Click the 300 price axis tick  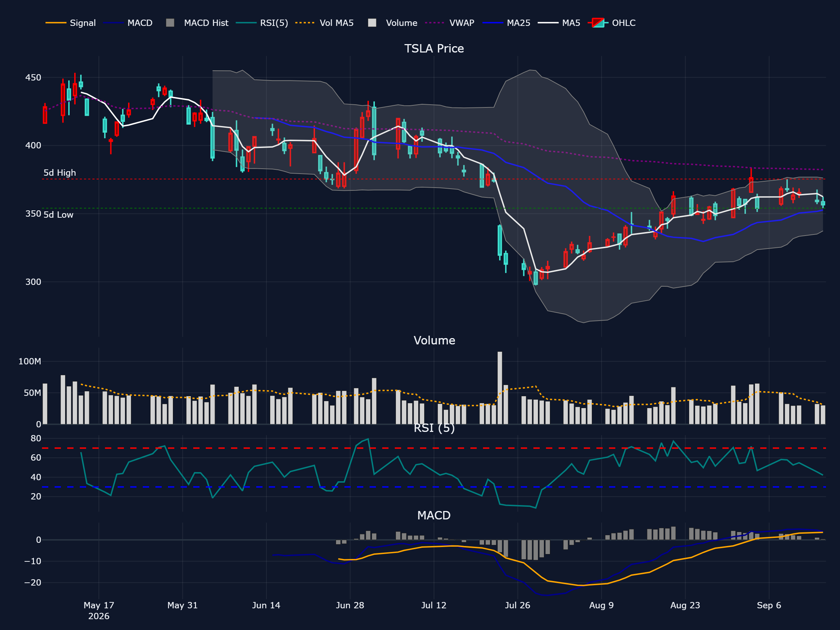pos(33,282)
